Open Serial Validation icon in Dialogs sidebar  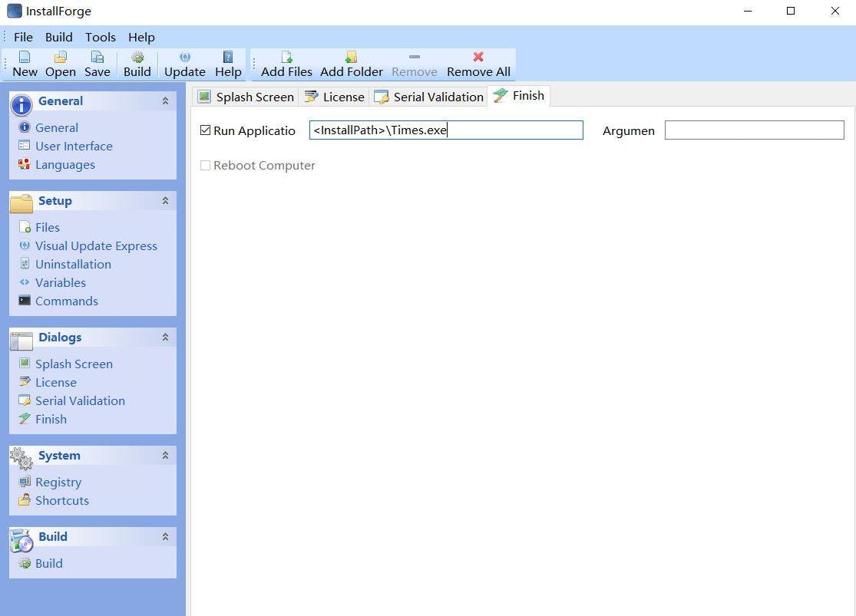pos(25,400)
